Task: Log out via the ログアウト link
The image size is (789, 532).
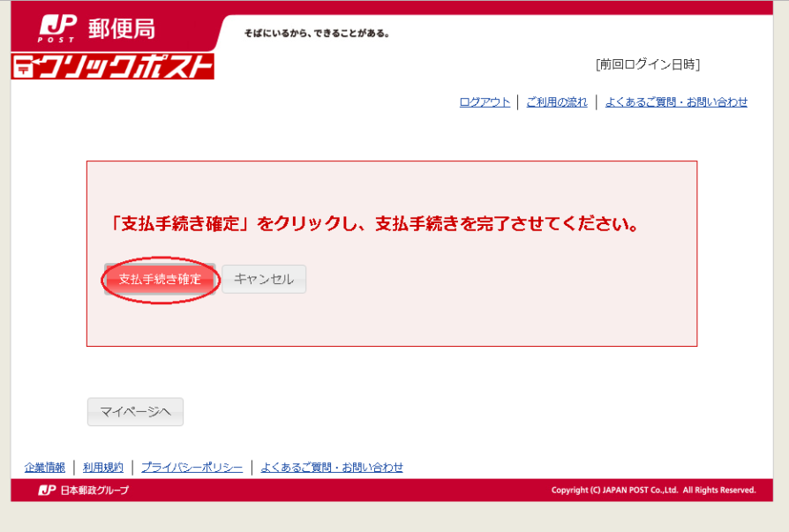Action: (485, 102)
